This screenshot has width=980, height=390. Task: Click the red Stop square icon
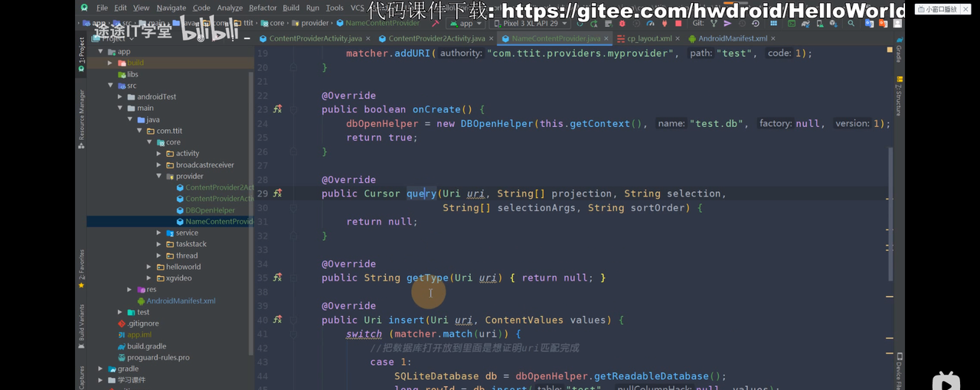678,23
